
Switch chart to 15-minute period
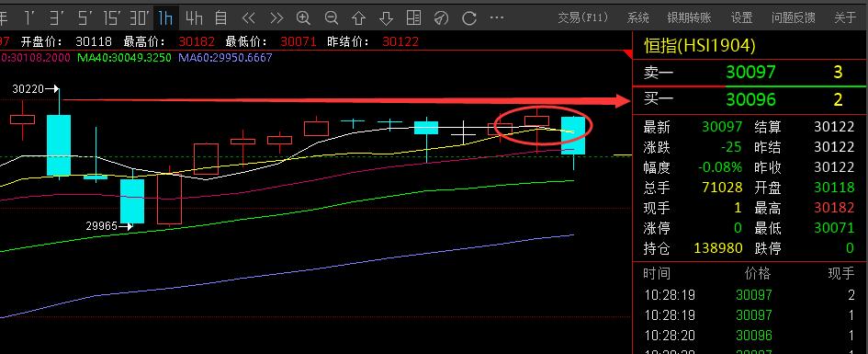[113, 17]
